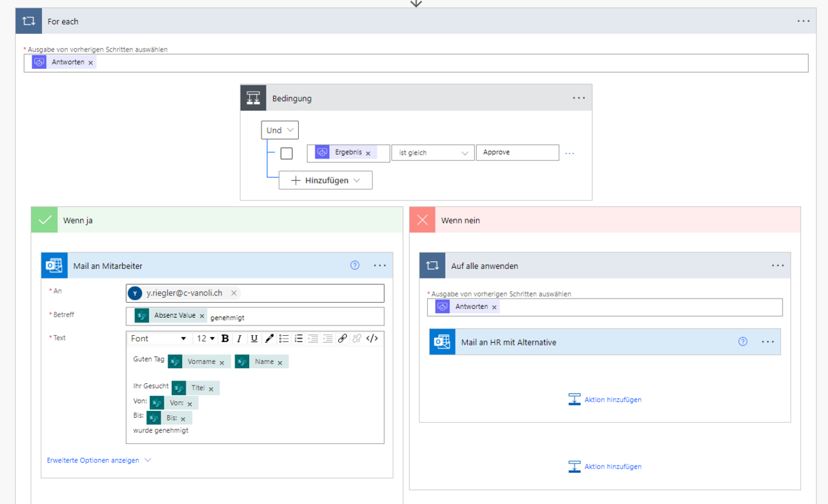Insert a bulleted list in mail text
The width and height of the screenshot is (828, 504).
click(284, 339)
